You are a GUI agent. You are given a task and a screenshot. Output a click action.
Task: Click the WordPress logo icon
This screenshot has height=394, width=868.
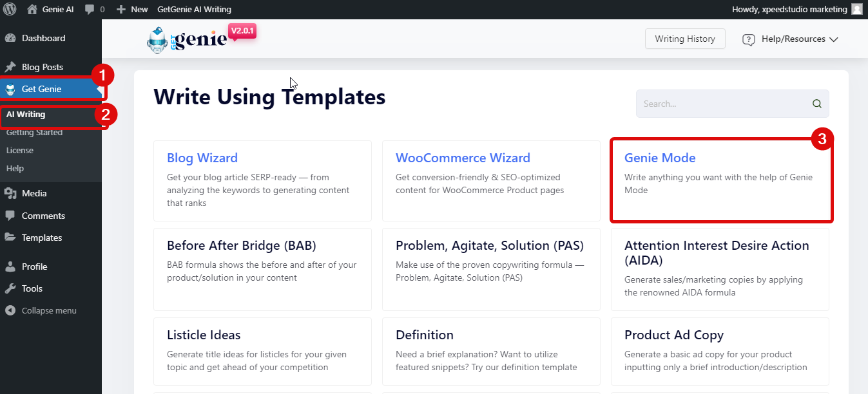pyautogui.click(x=10, y=9)
